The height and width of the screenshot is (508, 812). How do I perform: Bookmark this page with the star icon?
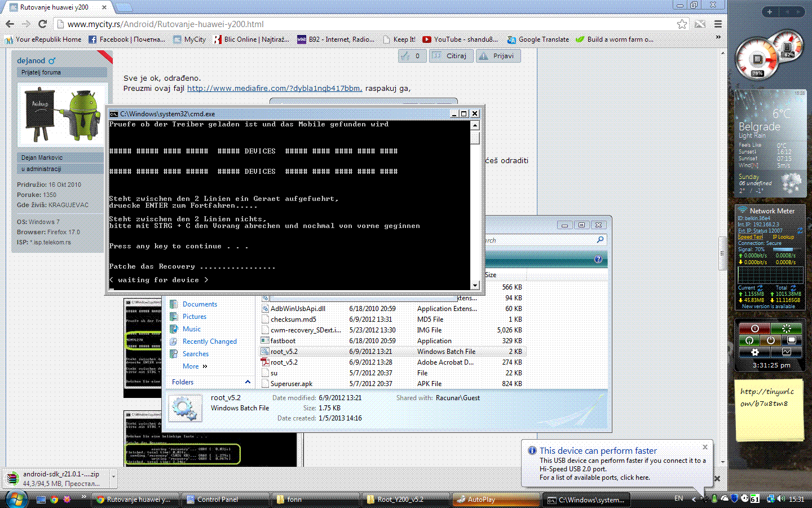click(682, 24)
